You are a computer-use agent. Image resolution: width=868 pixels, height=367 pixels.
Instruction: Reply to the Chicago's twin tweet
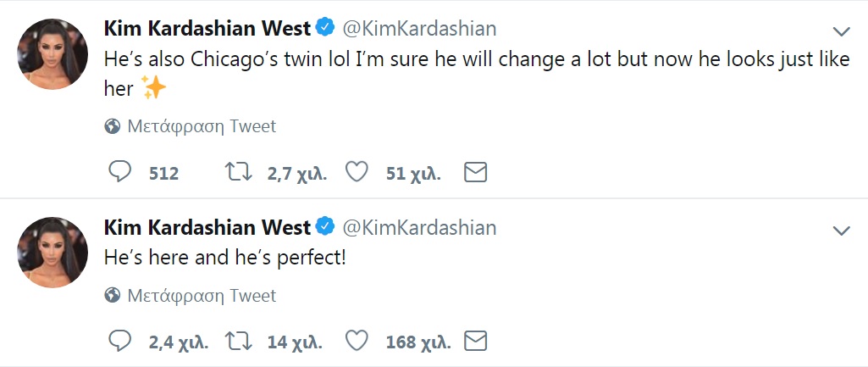tap(122, 173)
